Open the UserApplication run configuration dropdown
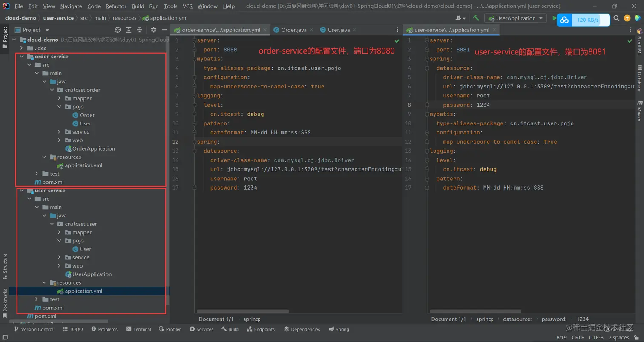Viewport: 644px width, 342px height. (x=515, y=18)
